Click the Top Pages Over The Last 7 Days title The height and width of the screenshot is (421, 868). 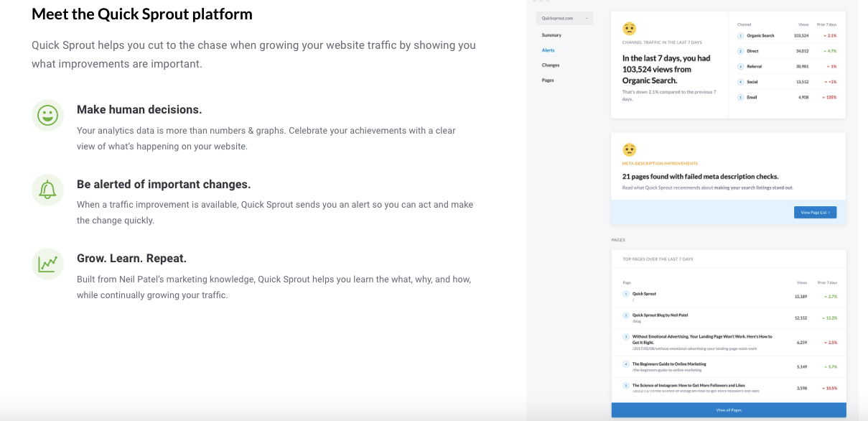658,259
